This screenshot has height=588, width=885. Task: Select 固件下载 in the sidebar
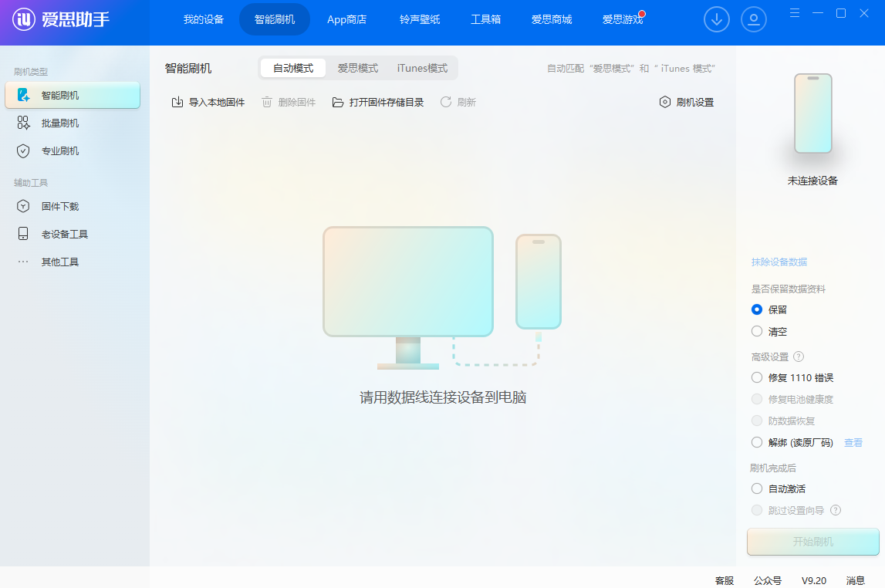[73, 206]
